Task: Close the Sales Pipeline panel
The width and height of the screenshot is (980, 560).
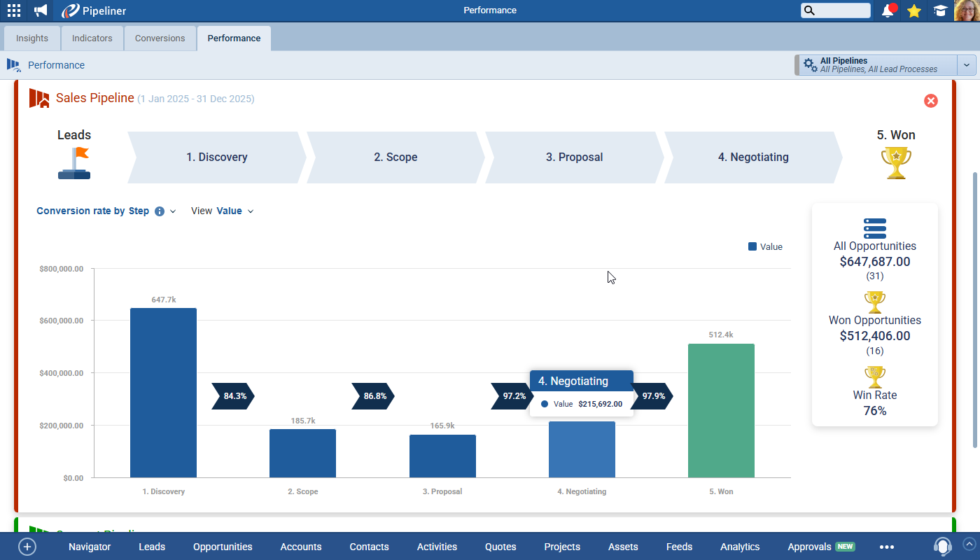Action: (930, 101)
